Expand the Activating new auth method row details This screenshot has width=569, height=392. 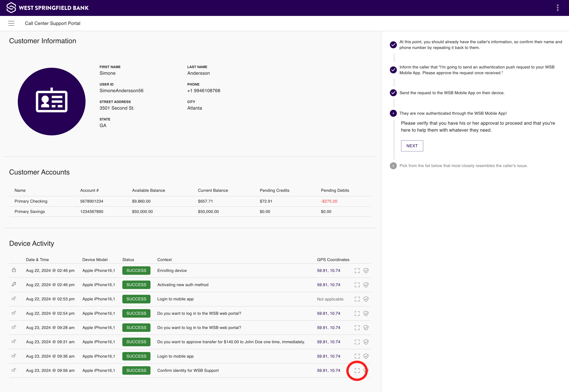[x=357, y=285]
